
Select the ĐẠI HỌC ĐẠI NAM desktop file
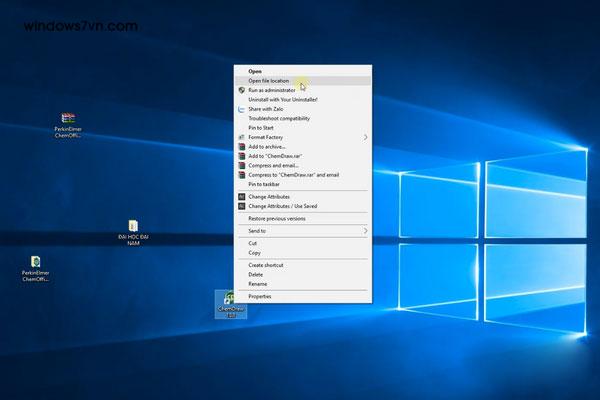pos(133,226)
